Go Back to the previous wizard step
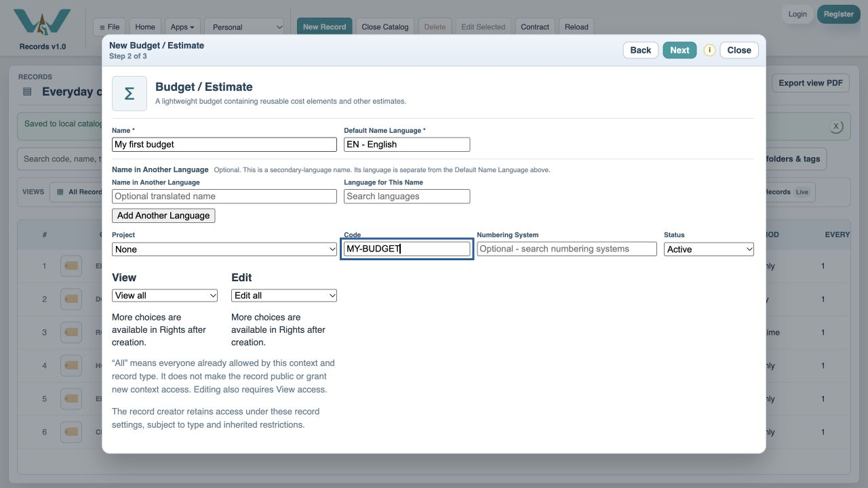This screenshot has width=868, height=488. [x=641, y=50]
